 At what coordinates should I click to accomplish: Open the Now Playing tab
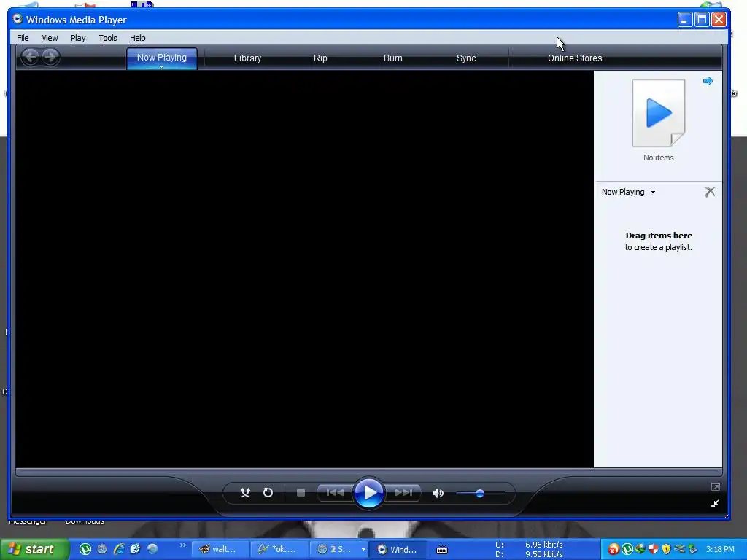click(x=162, y=58)
